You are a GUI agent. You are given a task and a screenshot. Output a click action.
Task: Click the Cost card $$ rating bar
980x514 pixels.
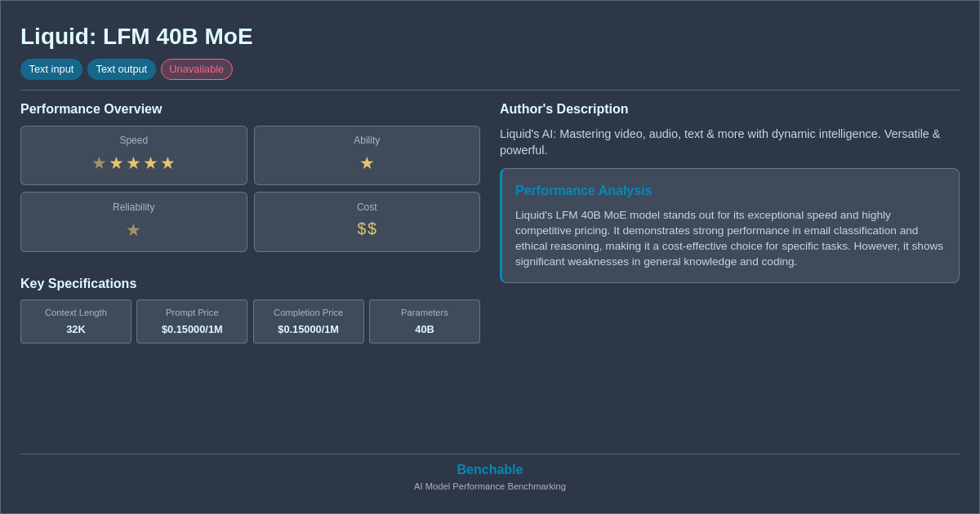(x=367, y=228)
